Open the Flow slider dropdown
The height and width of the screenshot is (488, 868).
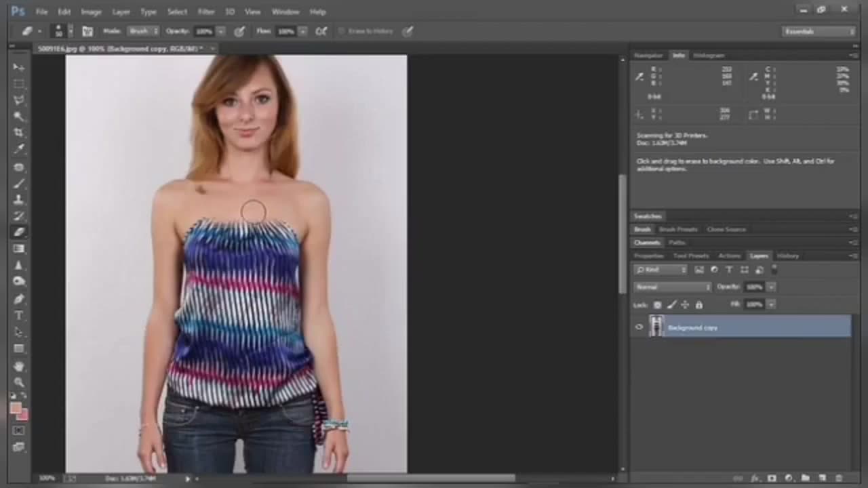click(302, 31)
